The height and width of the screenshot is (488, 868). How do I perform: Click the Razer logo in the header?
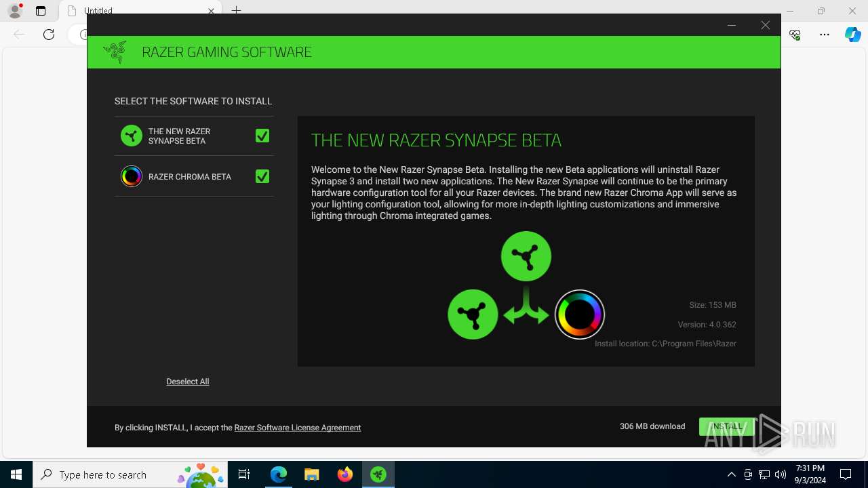(115, 52)
